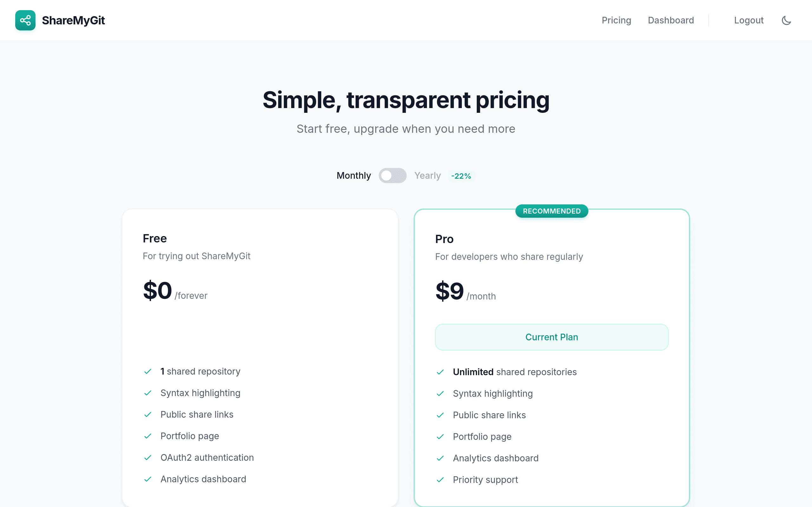Screen dimensions: 812x507
Task: Click checkmark beside Unlimited shared repositories
Action: pos(440,372)
